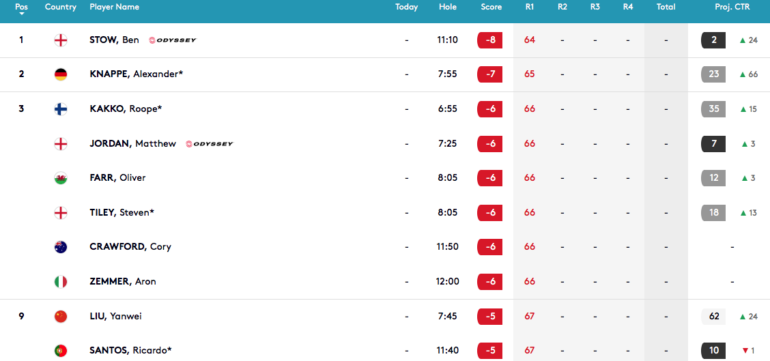Viewport: 770px width, 361px height.
Task: Click the Player Name column header
Action: [114, 7]
